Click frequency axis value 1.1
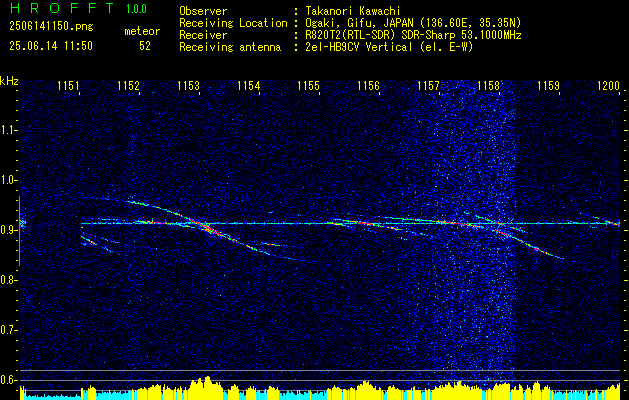This screenshot has width=629, height=400. [x=8, y=130]
